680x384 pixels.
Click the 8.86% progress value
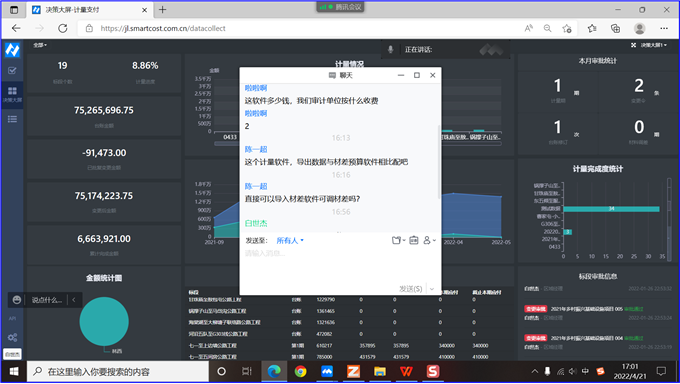pyautogui.click(x=145, y=66)
